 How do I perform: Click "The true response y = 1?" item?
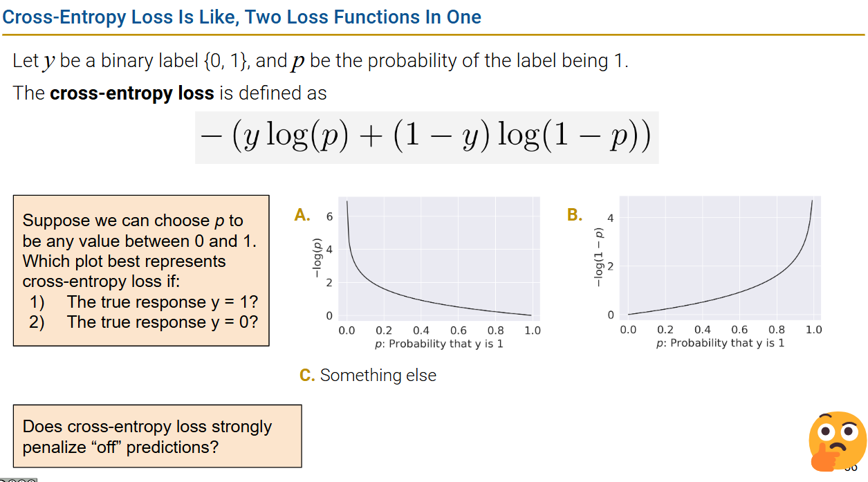coord(162,302)
